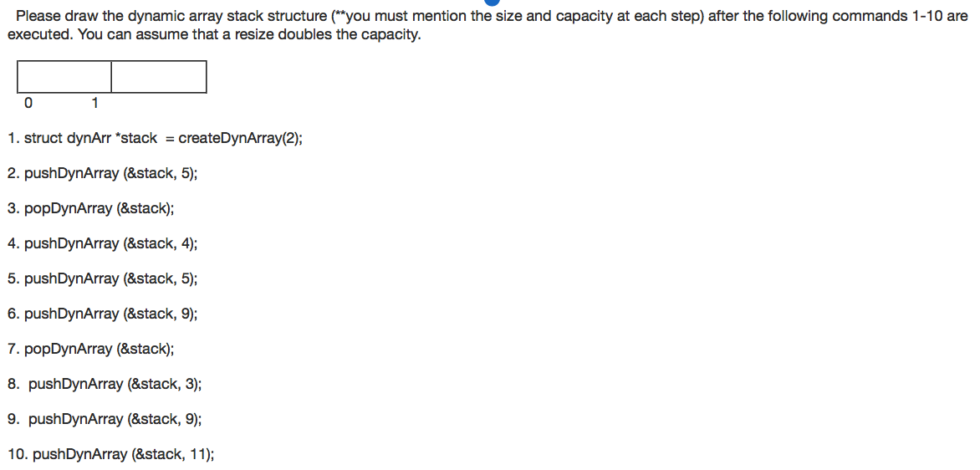Click command 2 pushing value 5

[103, 174]
